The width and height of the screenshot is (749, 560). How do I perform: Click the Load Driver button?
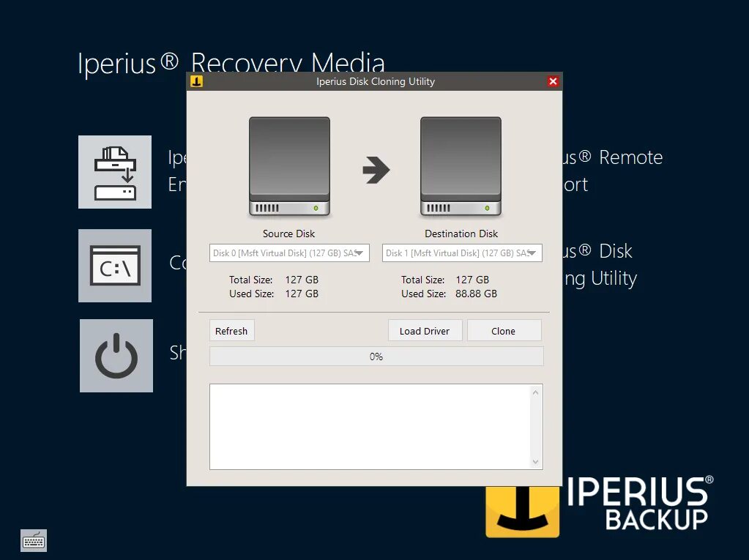(x=425, y=331)
